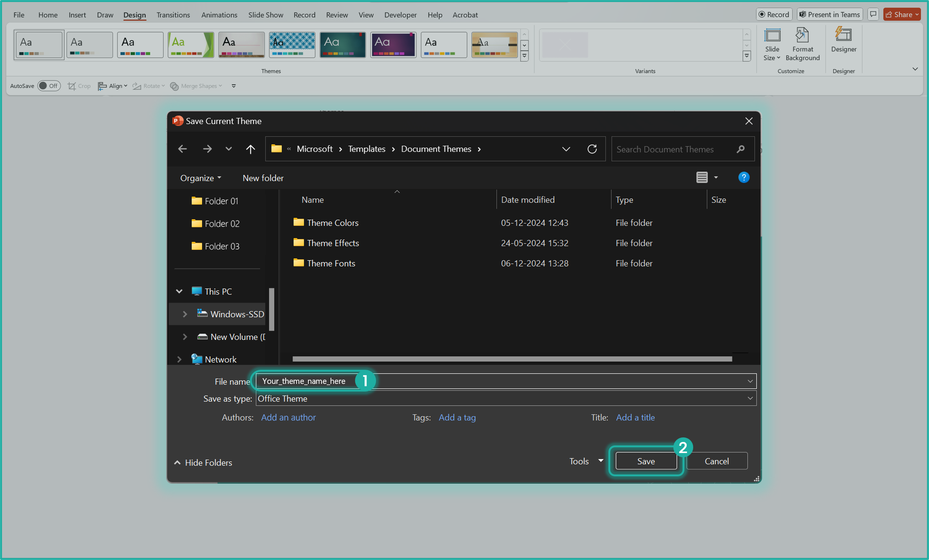
Task: Switch to the Home tab
Action: (48, 15)
